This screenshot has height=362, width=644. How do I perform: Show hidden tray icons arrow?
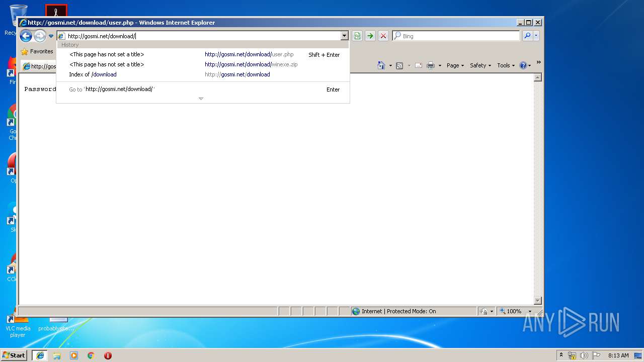point(561,355)
